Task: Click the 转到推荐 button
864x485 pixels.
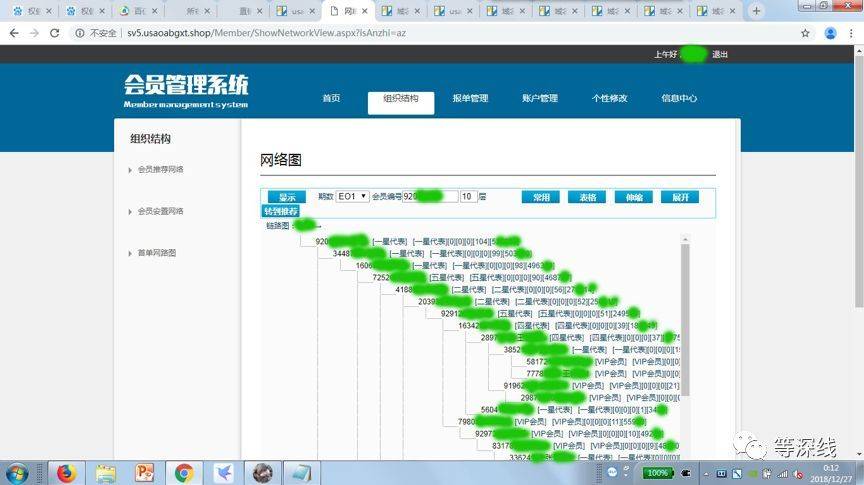Action: [280, 211]
